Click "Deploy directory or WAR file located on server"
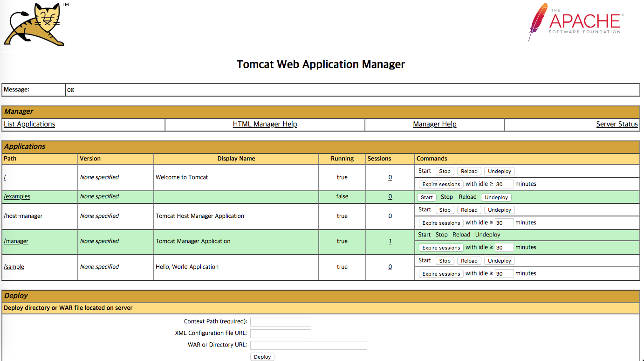 (x=68, y=308)
